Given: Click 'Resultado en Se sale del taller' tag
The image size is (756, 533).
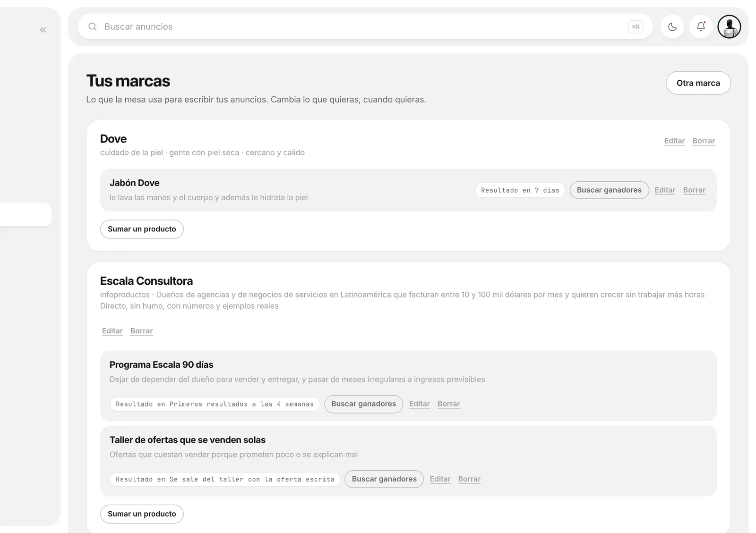Looking at the screenshot, I should 225,479.
